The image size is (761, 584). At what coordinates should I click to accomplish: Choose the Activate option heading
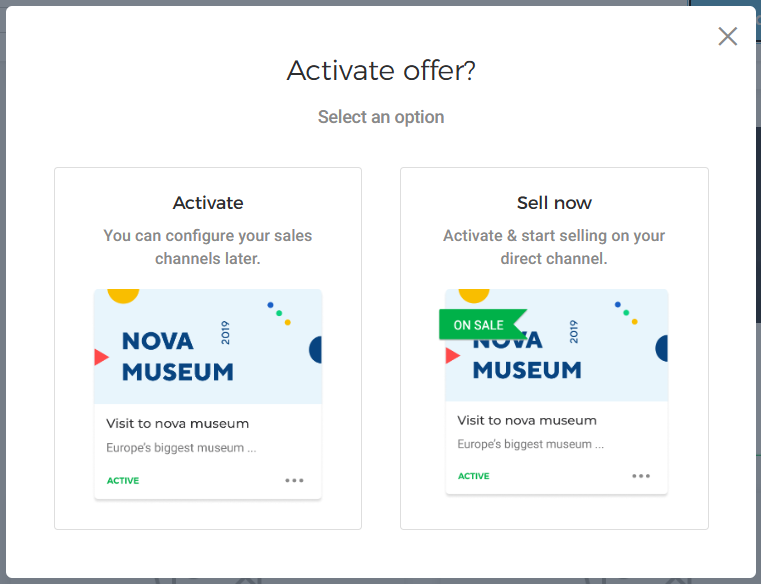pyautogui.click(x=208, y=203)
